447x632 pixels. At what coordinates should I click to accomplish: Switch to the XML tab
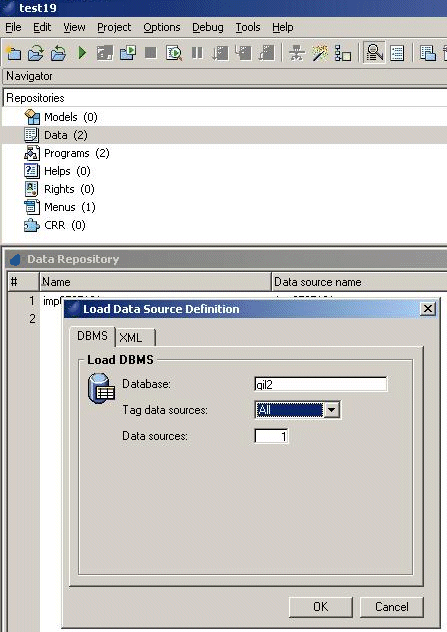(x=135, y=337)
